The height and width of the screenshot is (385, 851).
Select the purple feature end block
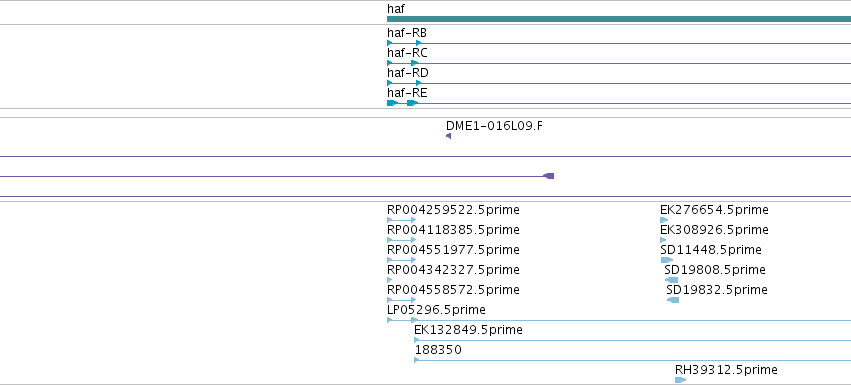549,176
